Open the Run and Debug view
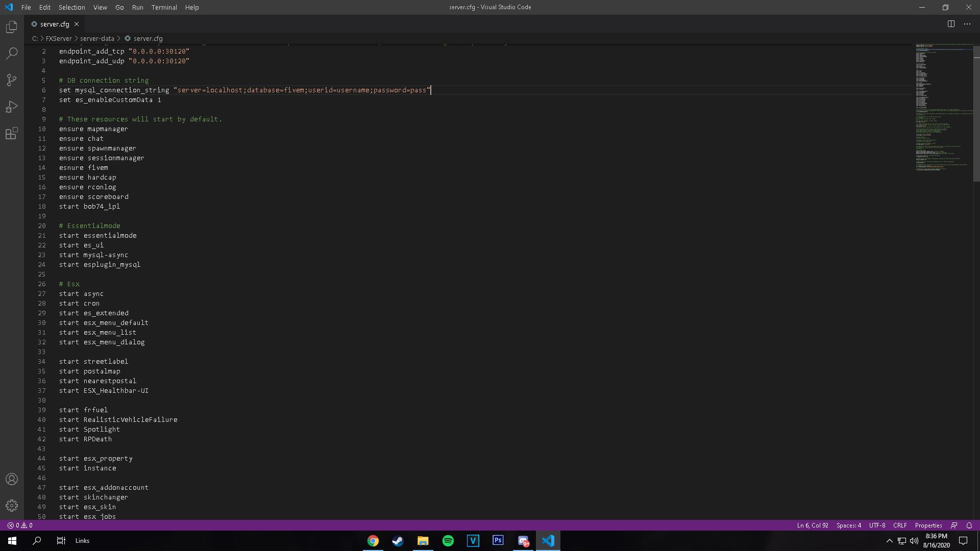This screenshot has height=551, width=980. (11, 107)
